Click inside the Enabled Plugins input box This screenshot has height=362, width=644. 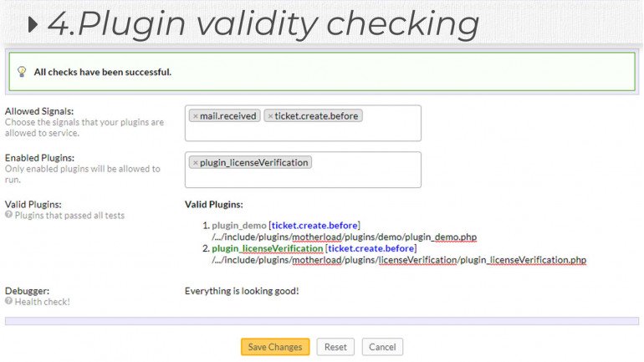tap(303, 170)
